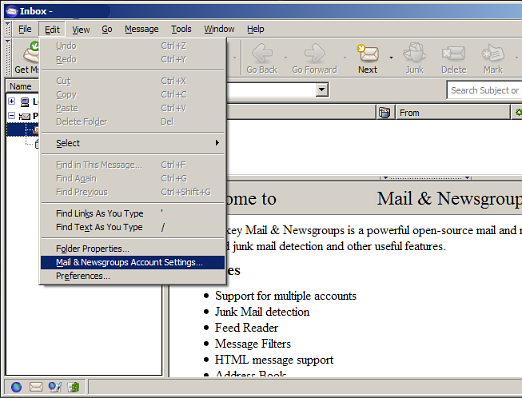Open Composer icon in the status bar

click(55, 387)
